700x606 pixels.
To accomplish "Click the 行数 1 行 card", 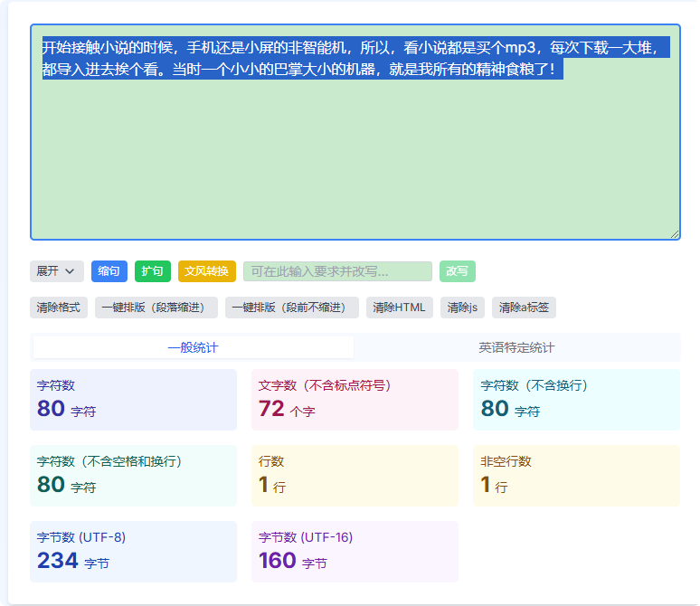I will click(355, 476).
